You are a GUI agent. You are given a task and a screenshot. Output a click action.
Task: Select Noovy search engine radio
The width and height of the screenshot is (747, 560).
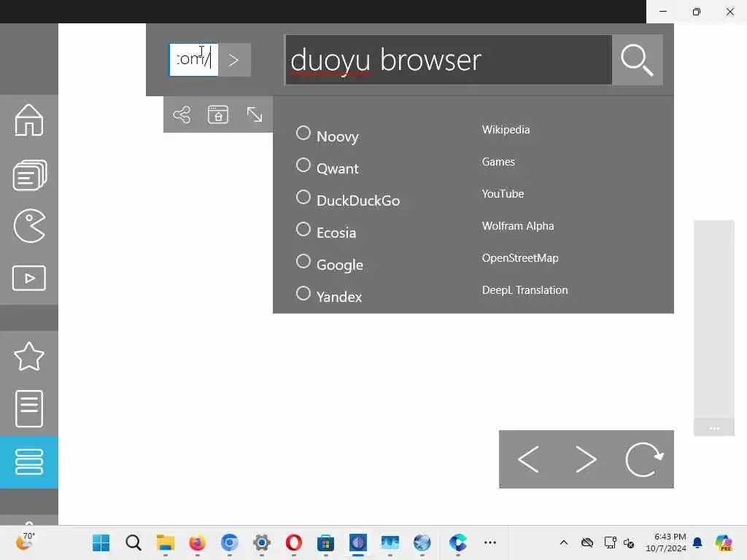(x=303, y=133)
